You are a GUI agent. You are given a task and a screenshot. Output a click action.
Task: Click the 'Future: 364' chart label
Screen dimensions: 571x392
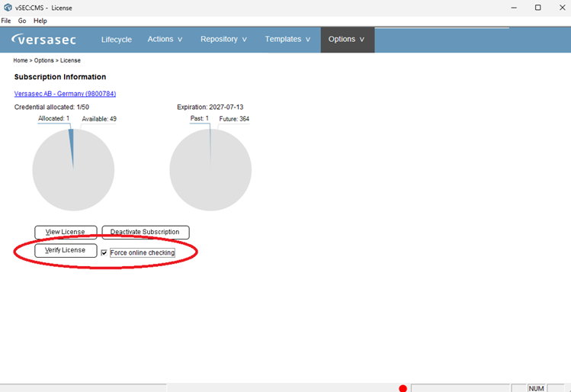coord(234,119)
